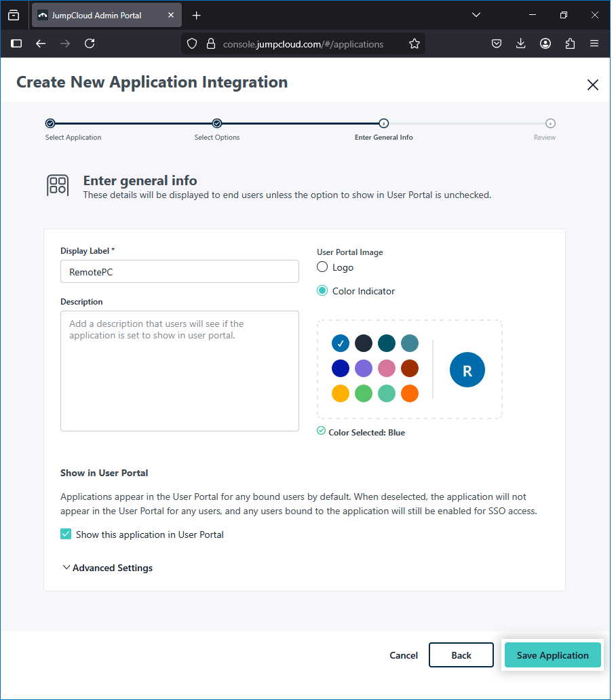Open the Firefox hamburger menu

pos(594,43)
